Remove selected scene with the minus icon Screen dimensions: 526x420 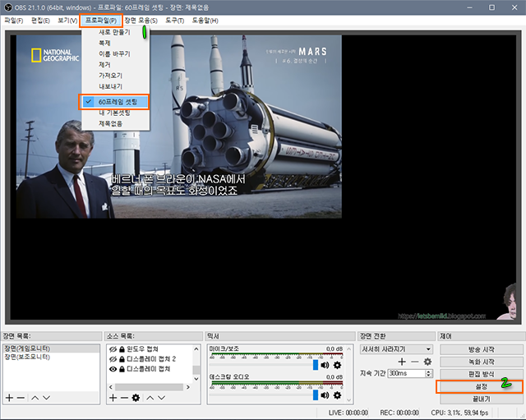coord(21,398)
